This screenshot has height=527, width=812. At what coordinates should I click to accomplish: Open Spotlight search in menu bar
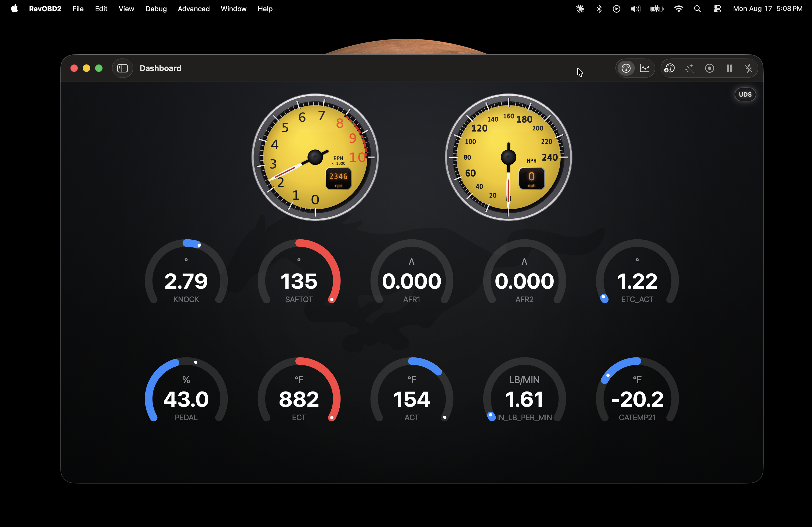click(x=697, y=9)
